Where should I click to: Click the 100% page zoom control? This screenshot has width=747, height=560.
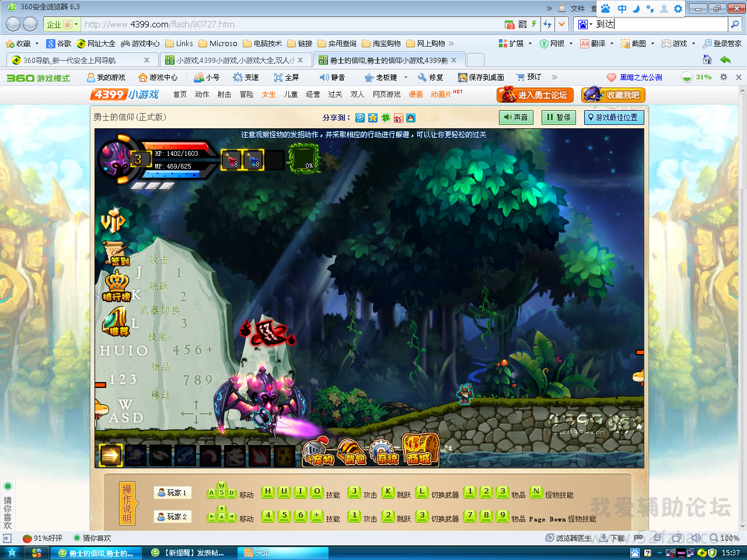click(724, 538)
